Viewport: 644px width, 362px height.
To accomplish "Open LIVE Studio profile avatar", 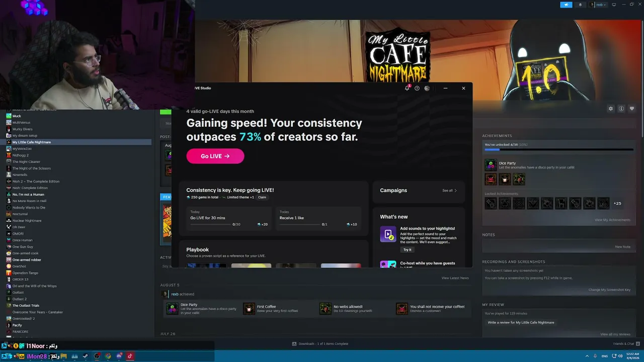I will coord(427,88).
